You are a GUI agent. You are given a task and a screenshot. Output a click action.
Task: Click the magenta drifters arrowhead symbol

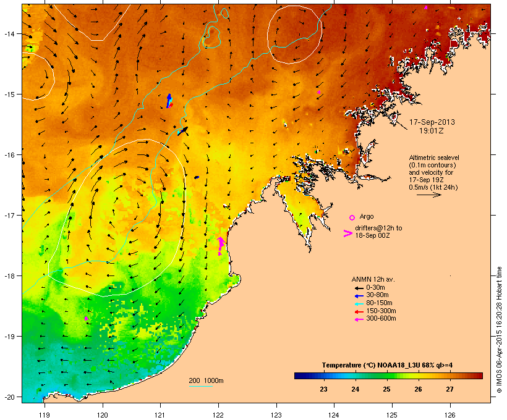(x=347, y=233)
